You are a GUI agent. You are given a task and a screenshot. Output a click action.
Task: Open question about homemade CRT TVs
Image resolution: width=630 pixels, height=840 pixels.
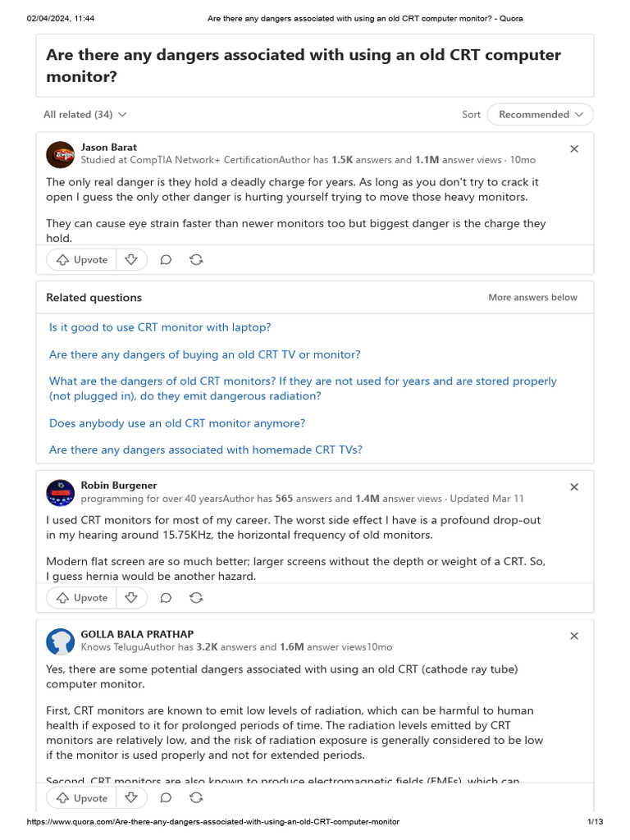click(x=206, y=450)
